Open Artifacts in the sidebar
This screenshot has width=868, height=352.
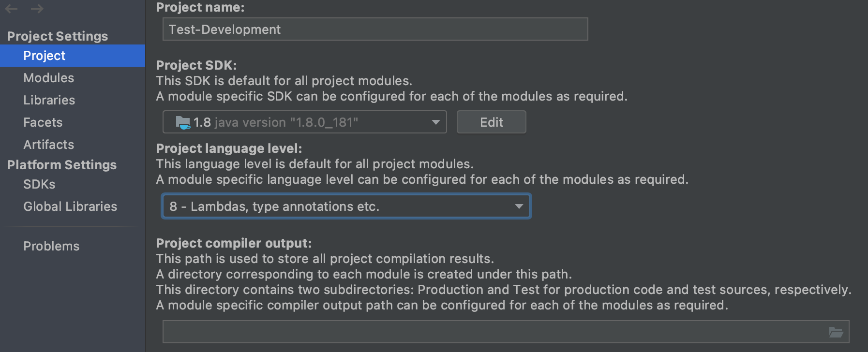tap(49, 145)
